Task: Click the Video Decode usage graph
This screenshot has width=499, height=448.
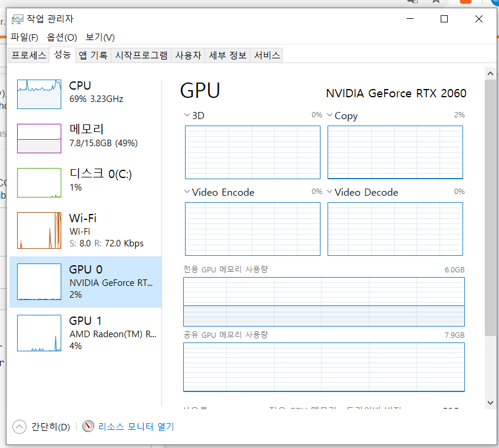Action: point(395,229)
